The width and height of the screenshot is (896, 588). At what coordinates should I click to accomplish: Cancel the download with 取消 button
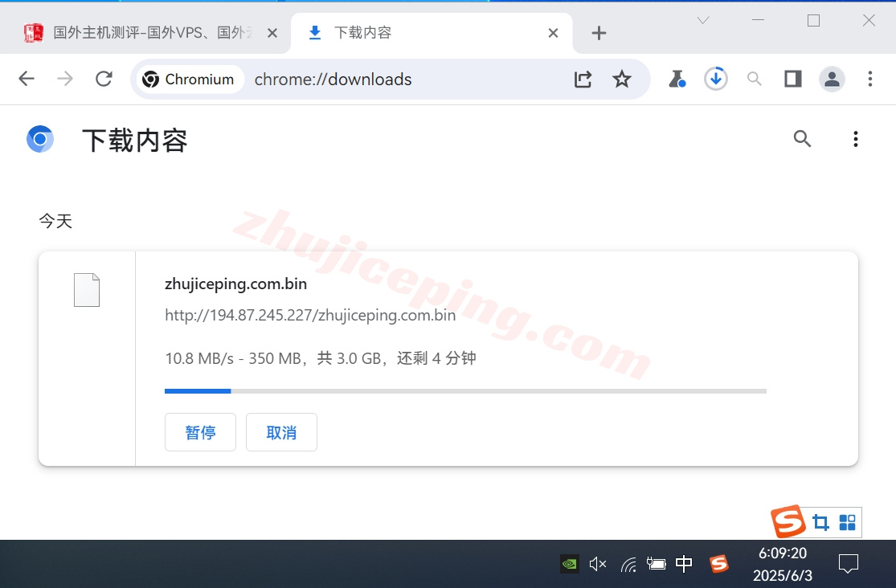[x=282, y=432]
